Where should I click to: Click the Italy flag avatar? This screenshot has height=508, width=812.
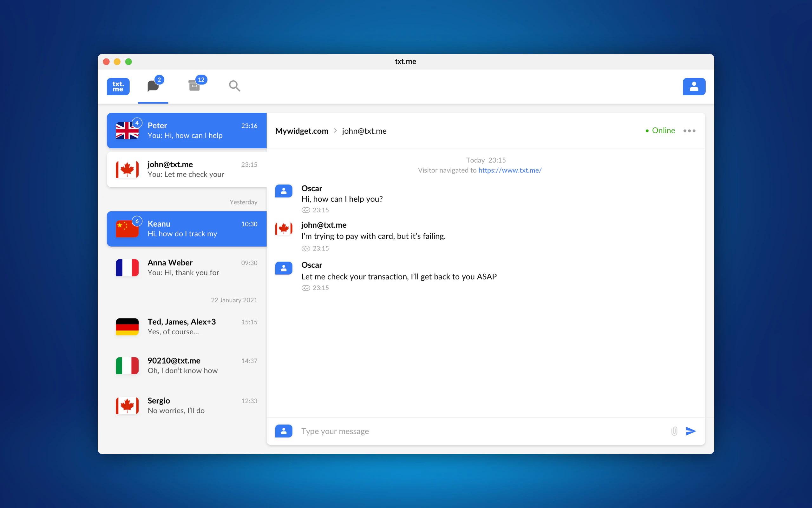[127, 365]
